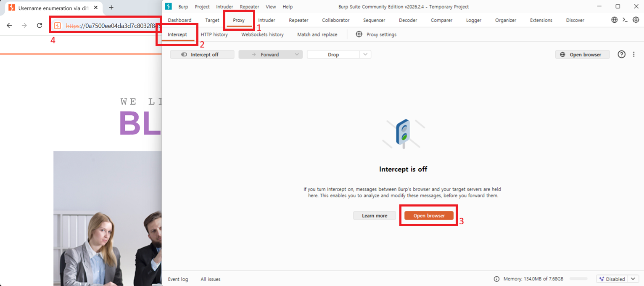Switch to the Repeater tool tab

click(298, 20)
